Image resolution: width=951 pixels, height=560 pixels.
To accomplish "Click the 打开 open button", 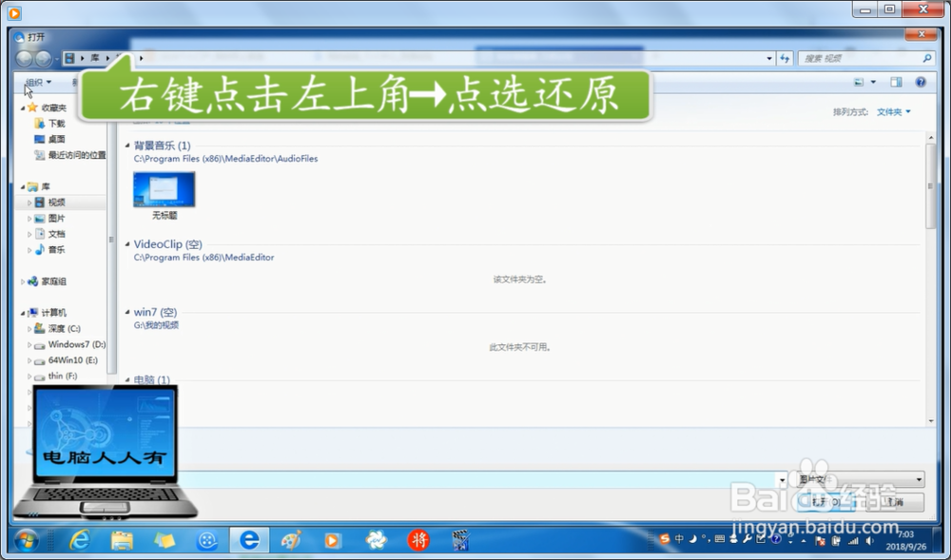I will point(827,502).
